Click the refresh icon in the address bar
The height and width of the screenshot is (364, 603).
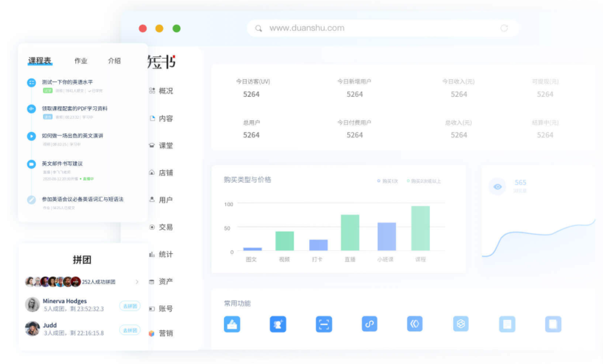pyautogui.click(x=504, y=28)
